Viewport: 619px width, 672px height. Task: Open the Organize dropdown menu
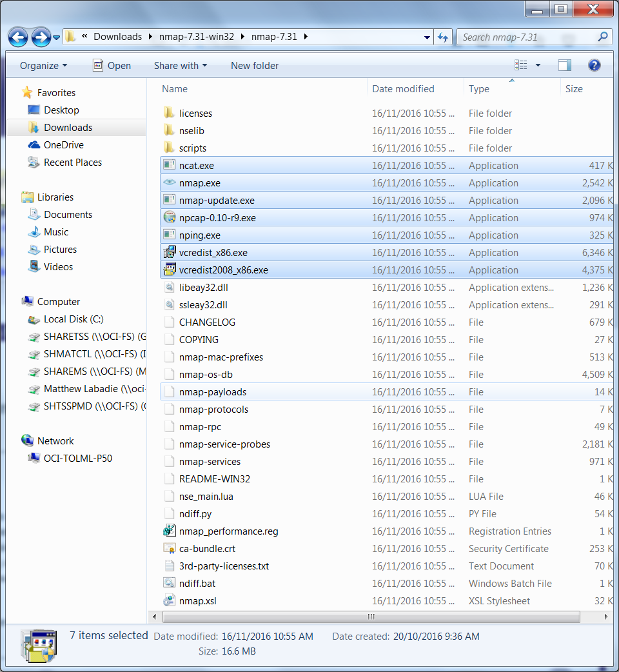click(x=43, y=66)
